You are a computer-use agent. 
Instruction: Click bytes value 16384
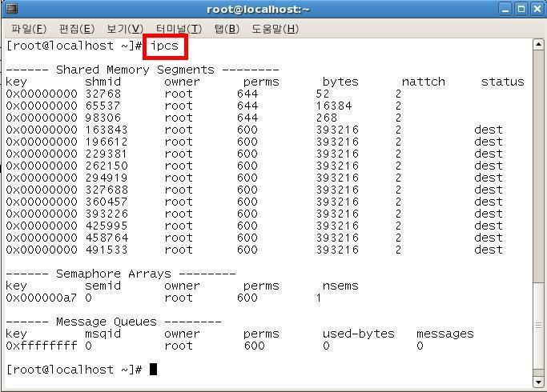(x=334, y=106)
